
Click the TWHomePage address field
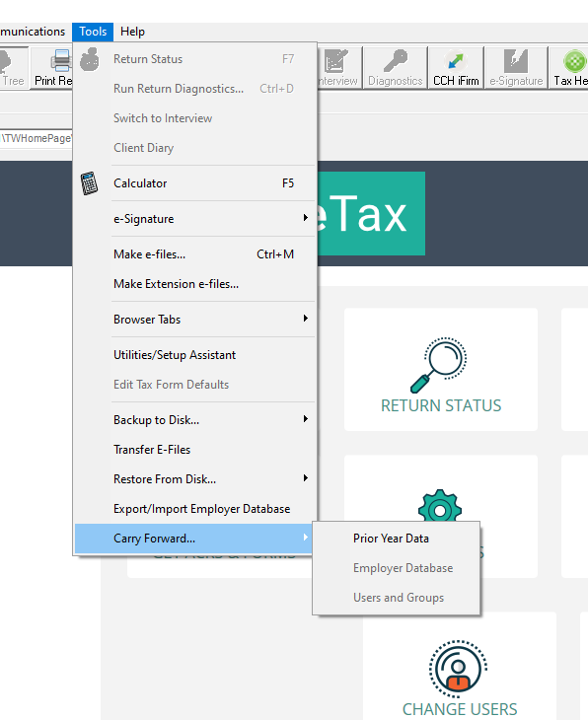click(x=36, y=138)
